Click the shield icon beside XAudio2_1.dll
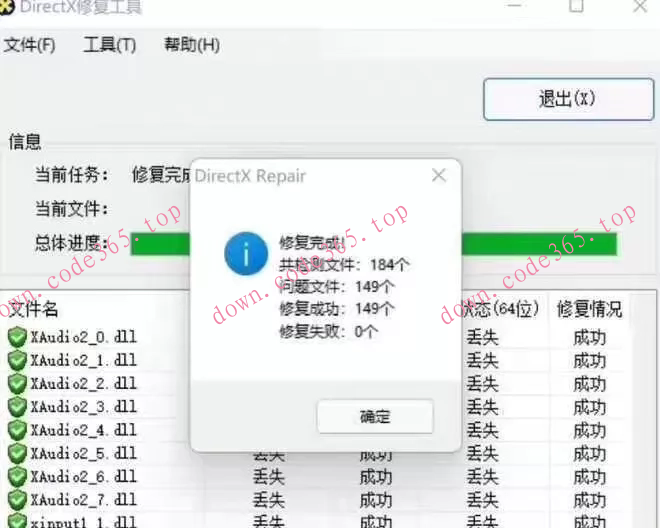This screenshot has width=660, height=528. point(17,360)
